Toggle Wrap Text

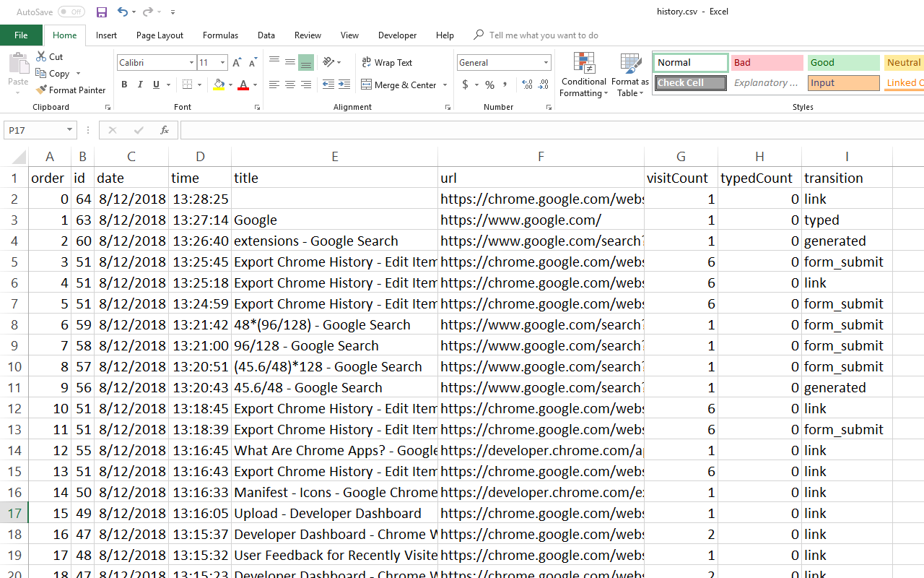tap(387, 63)
